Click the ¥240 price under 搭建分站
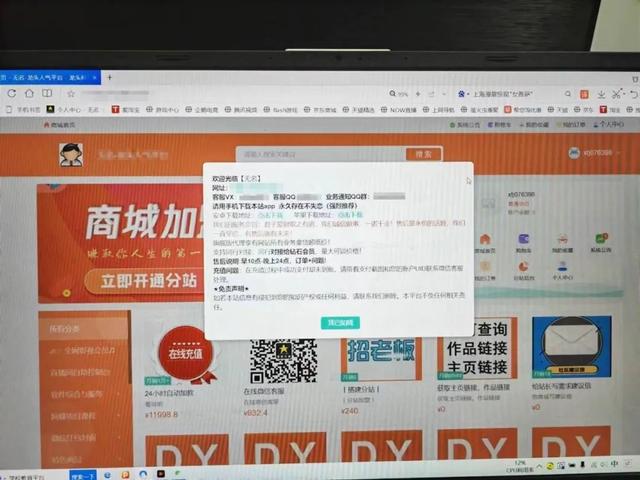 coord(350,411)
